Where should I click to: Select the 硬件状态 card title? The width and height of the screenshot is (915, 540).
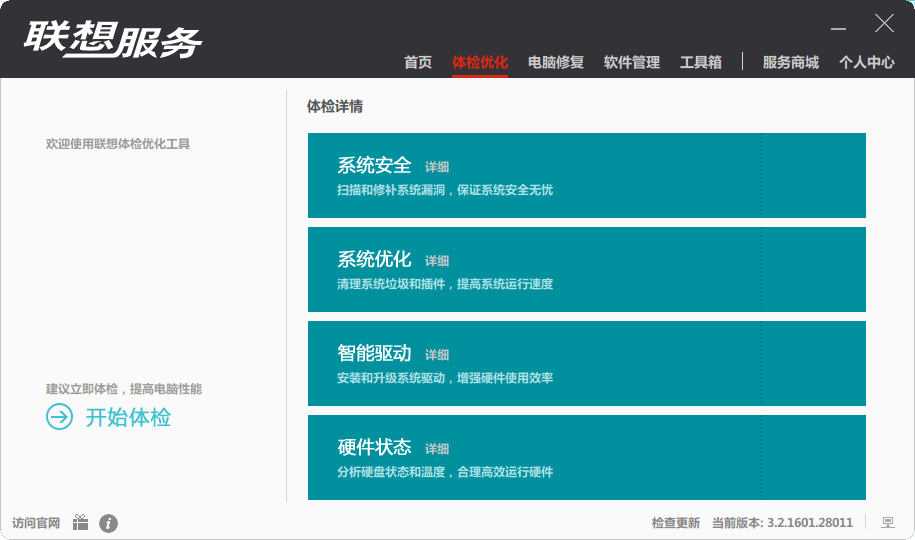[374, 447]
